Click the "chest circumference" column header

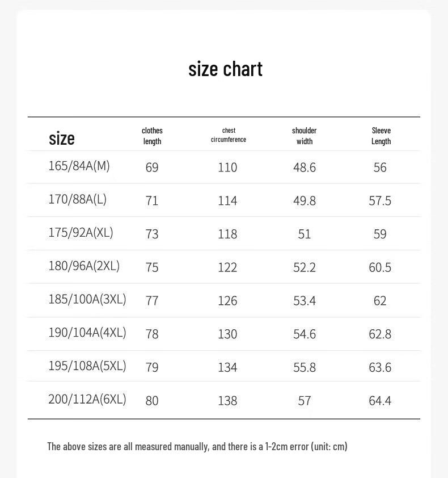(229, 135)
